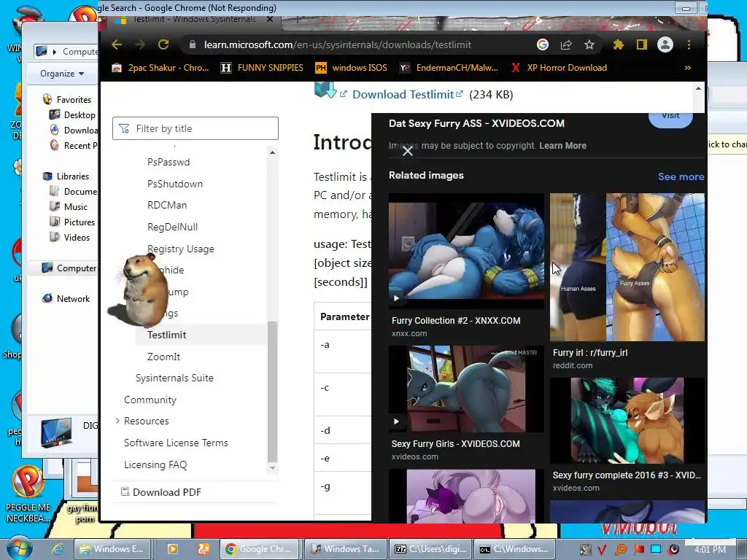747x560 pixels.
Task: Select RDCMan in the docs sidebar
Action: [x=167, y=205]
